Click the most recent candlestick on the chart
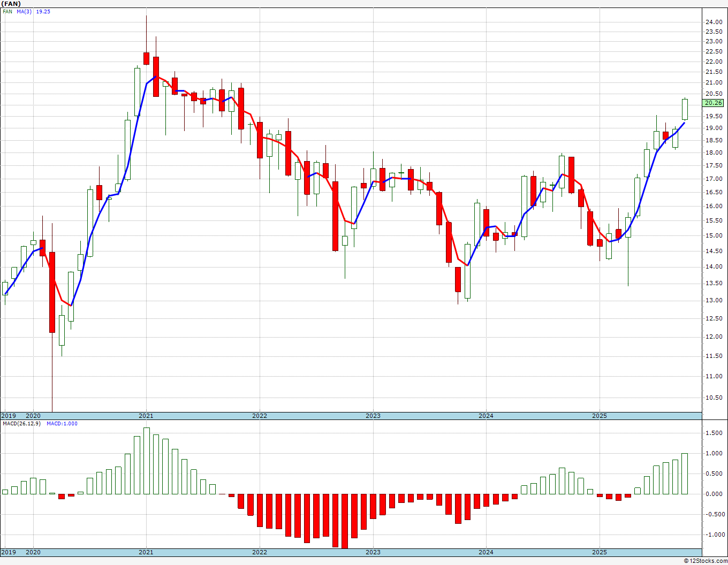The image size is (728, 565). point(685,109)
